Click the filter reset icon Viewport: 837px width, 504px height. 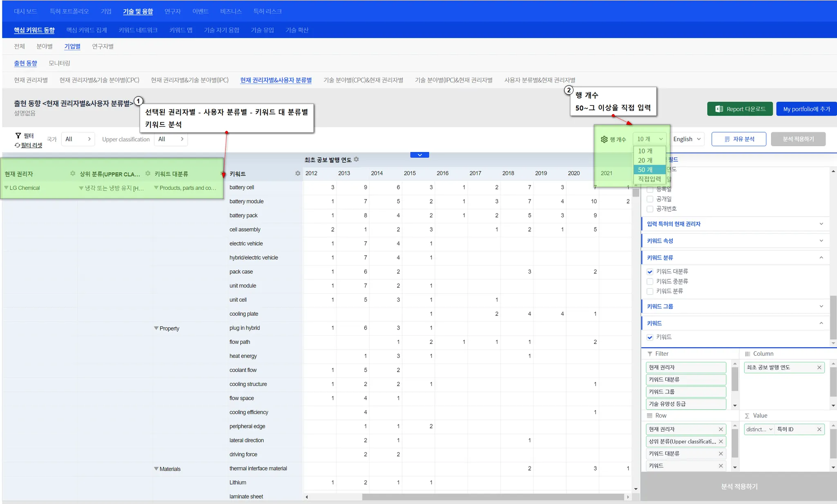[18, 145]
